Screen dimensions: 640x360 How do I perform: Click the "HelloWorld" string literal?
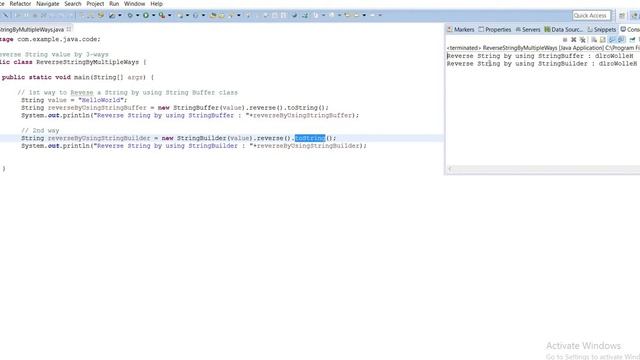tap(100, 100)
